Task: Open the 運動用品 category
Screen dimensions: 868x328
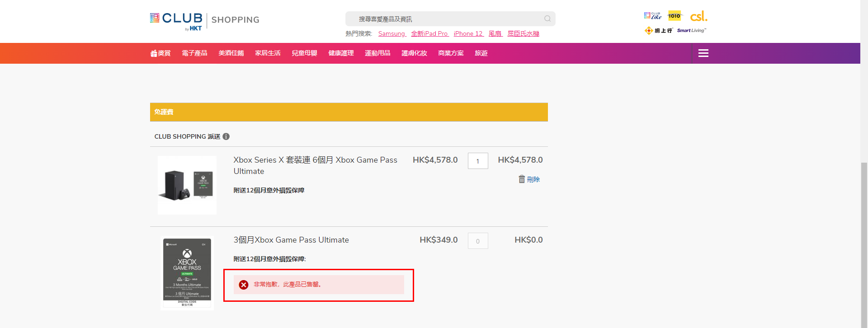Action: coord(377,53)
